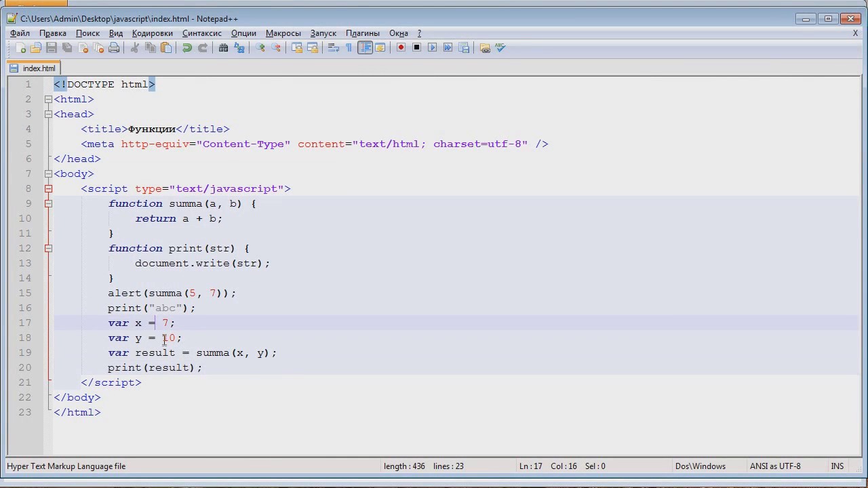Open the user-defined language dialog icon
The height and width of the screenshot is (488, 868).
[380, 47]
